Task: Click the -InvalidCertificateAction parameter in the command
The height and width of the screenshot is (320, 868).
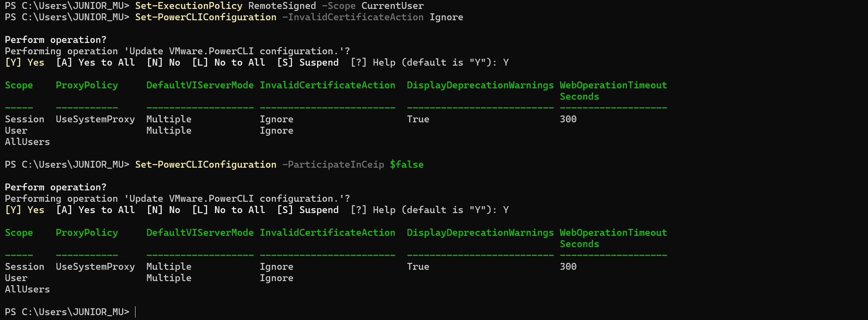Action: (x=353, y=17)
